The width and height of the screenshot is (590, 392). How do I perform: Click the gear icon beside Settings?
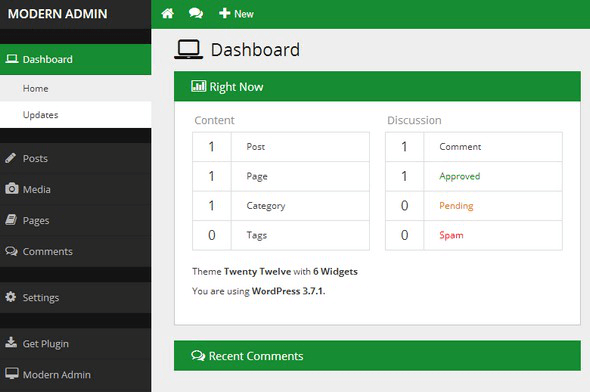[x=11, y=297]
